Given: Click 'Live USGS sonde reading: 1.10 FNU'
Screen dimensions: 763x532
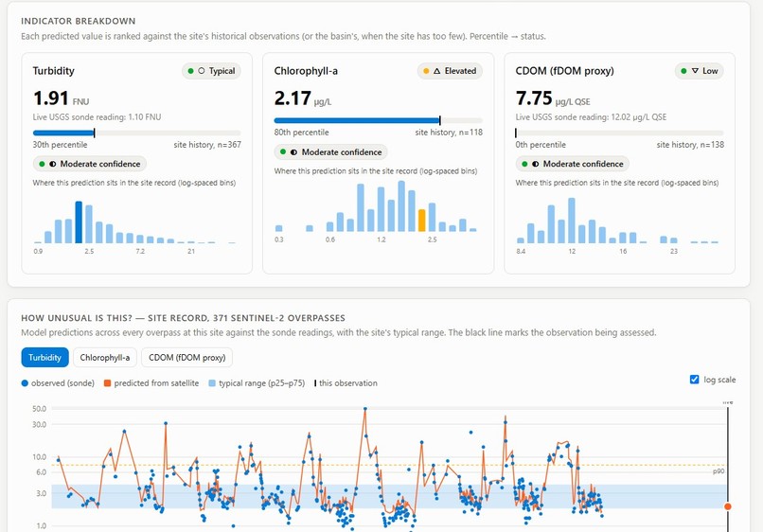Looking at the screenshot, I should click(x=97, y=116).
